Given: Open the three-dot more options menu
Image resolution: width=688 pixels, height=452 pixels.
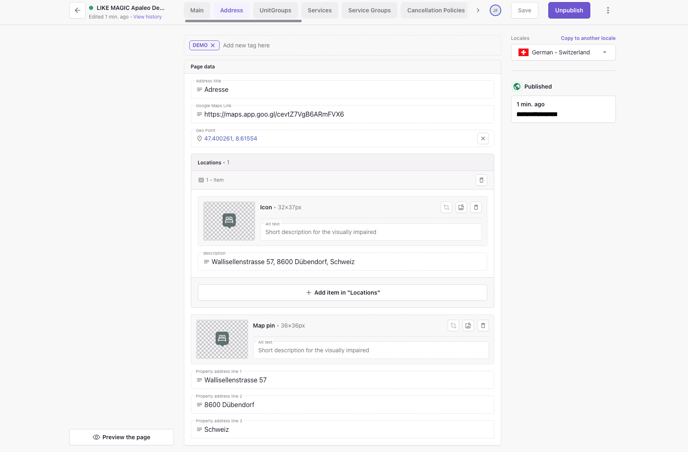Looking at the screenshot, I should (x=607, y=10).
